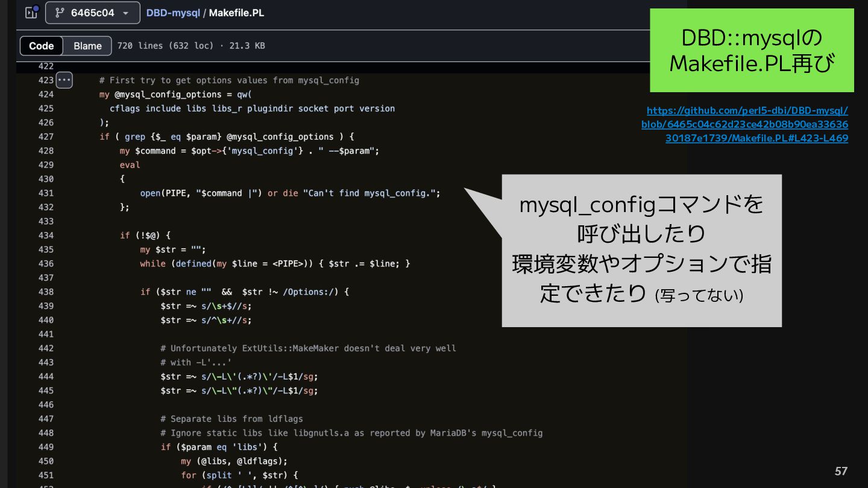Click the 'my (@libs, @ldflags);' code line
The height and width of the screenshot is (488, 868).
234,461
